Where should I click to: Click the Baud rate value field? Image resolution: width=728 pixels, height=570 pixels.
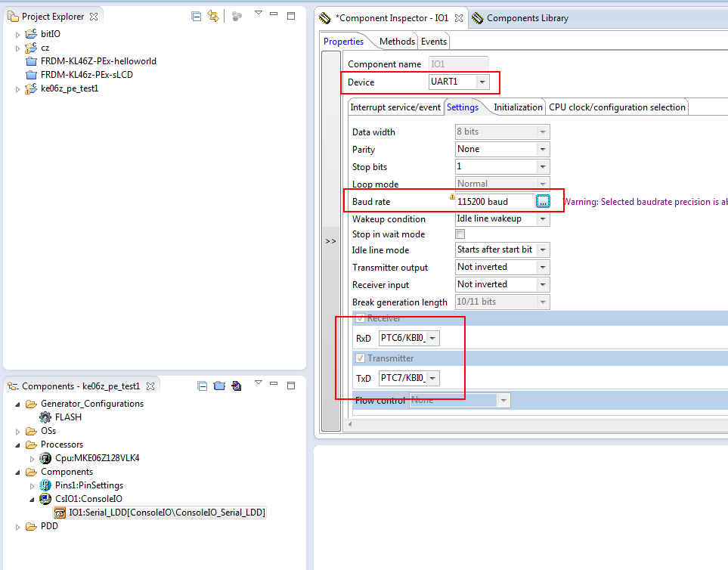(x=495, y=201)
